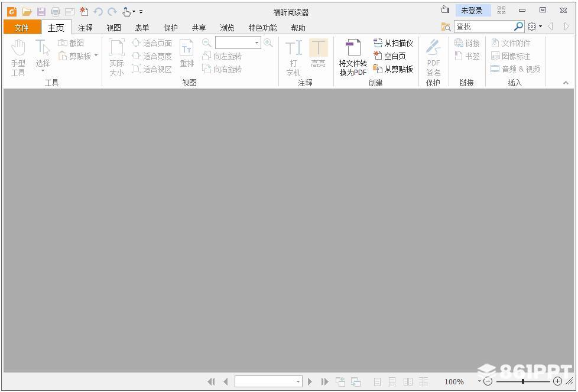Image resolution: width=578 pixels, height=392 pixels.
Task: Click the next search result arrow
Action: (567, 27)
